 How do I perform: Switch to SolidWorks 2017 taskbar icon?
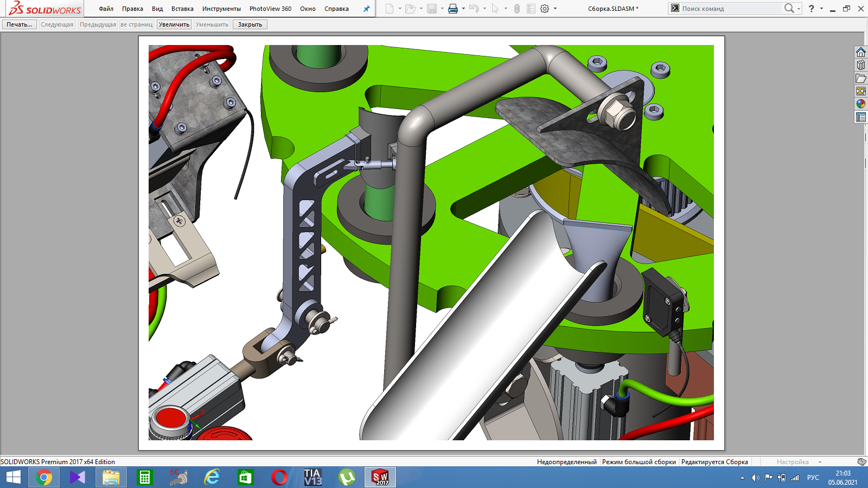380,477
